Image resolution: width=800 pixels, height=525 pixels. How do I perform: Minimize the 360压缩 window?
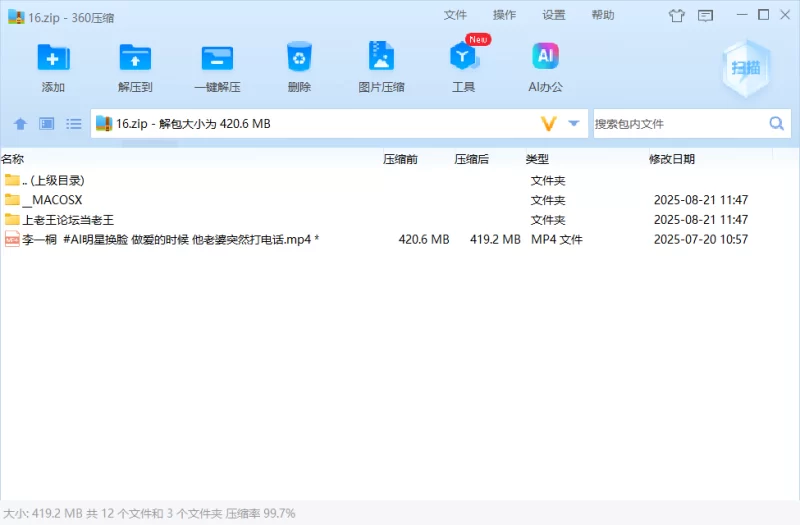(x=742, y=15)
